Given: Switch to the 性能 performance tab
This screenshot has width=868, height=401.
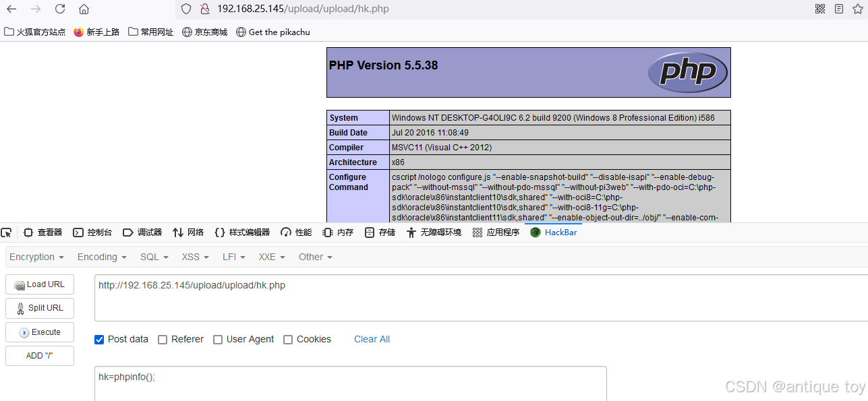Looking at the screenshot, I should (x=296, y=233).
